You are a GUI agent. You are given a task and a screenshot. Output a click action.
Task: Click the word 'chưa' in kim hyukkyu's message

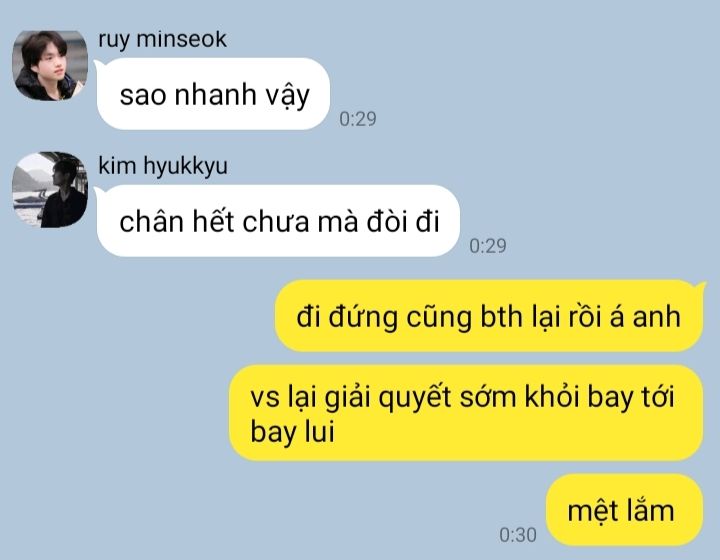point(276,222)
